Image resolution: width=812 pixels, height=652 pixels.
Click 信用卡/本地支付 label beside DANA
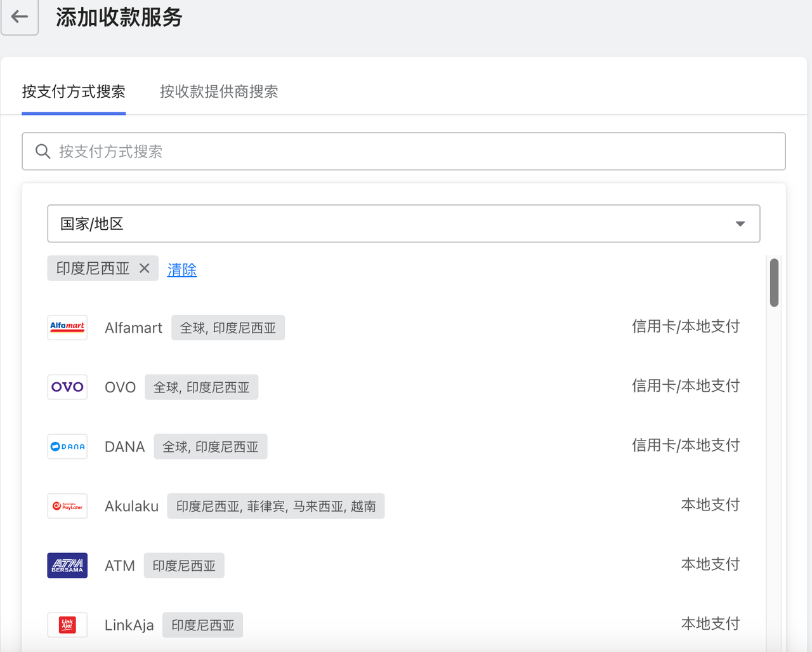(x=686, y=445)
